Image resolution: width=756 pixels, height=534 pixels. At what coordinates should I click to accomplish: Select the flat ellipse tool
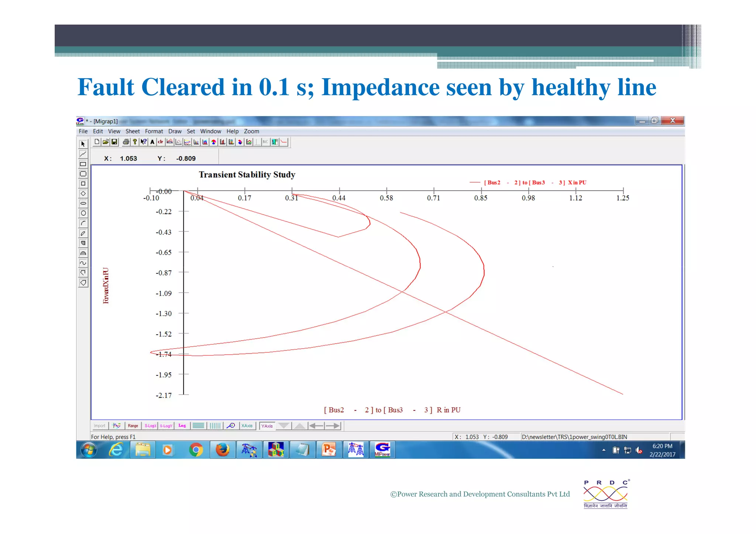[83, 203]
